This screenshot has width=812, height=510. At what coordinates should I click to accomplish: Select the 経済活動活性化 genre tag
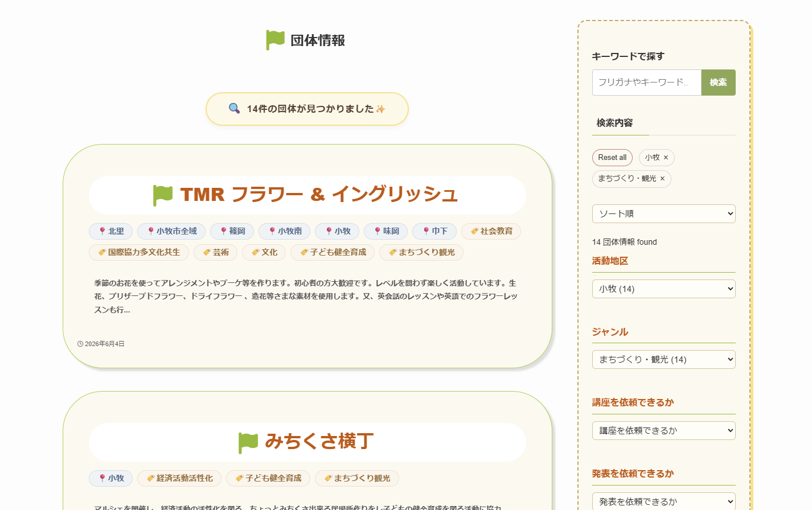[x=179, y=478]
